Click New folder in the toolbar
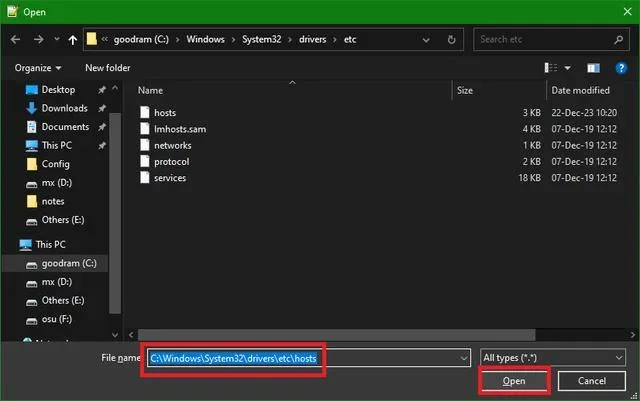 point(108,68)
